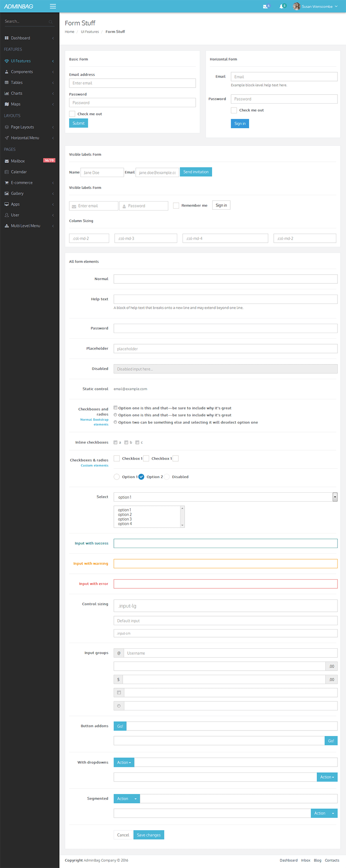
Task: Check the 'Option one is this' bootstrap checkbox
Action: (115, 408)
